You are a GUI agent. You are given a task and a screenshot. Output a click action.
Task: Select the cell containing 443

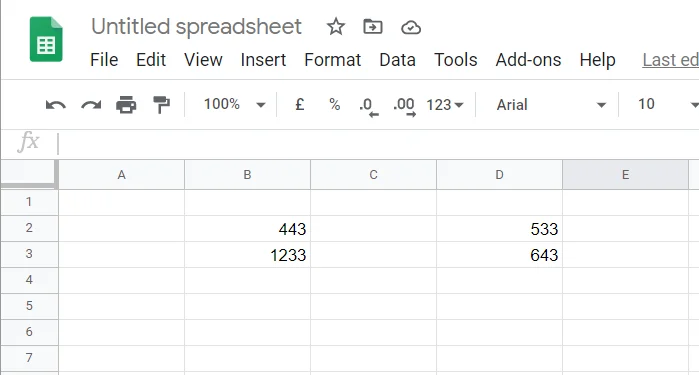point(247,229)
